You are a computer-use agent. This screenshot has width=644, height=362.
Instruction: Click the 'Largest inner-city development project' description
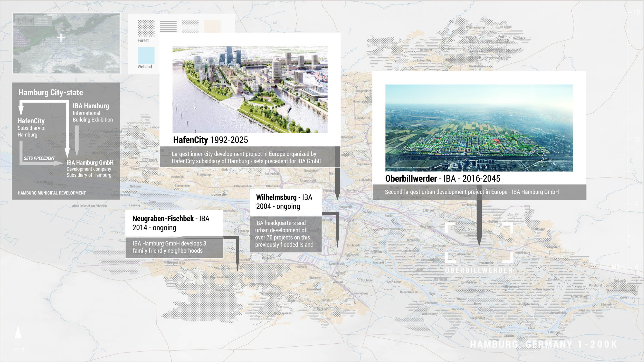246,157
